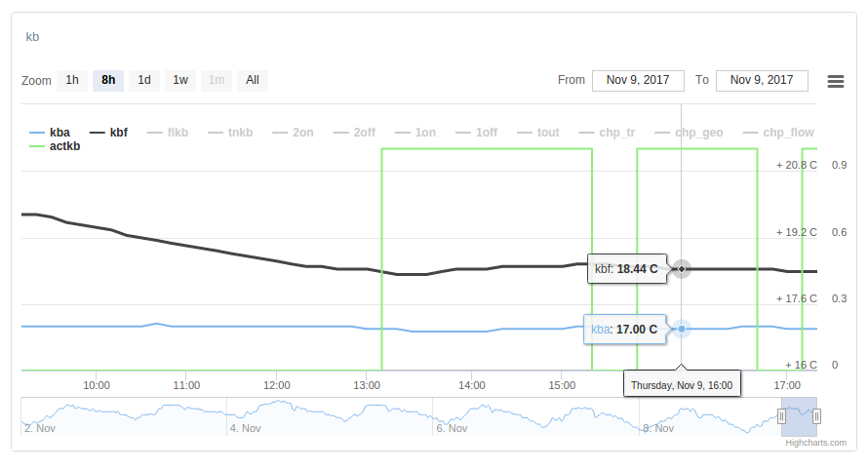Edit the From date field

pyautogui.click(x=638, y=80)
